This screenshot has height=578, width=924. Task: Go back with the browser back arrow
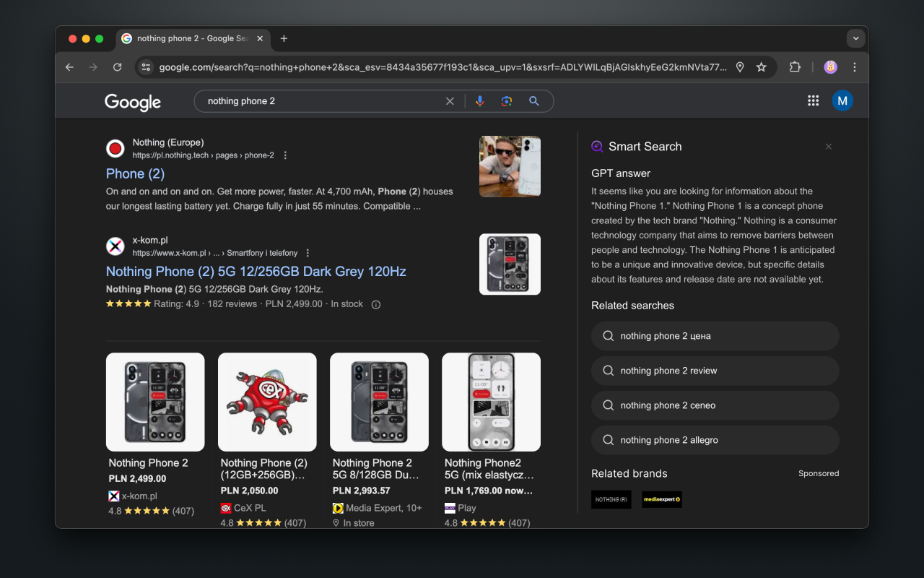pos(69,67)
